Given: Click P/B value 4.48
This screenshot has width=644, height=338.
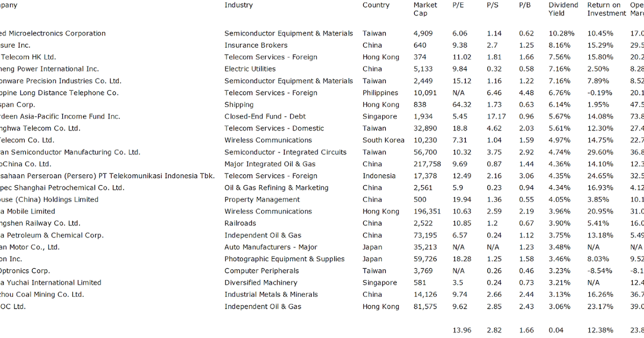Looking at the screenshot, I should 526,93.
